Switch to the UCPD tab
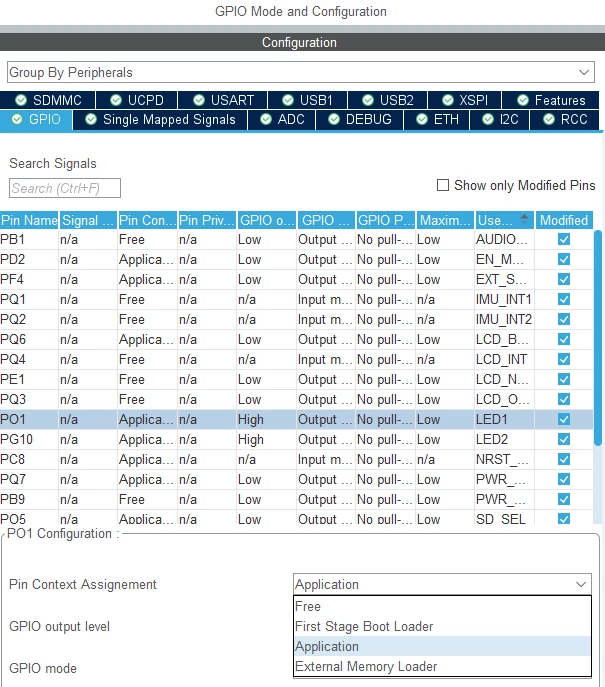Viewport: 605px width, 687px height. 137,100
